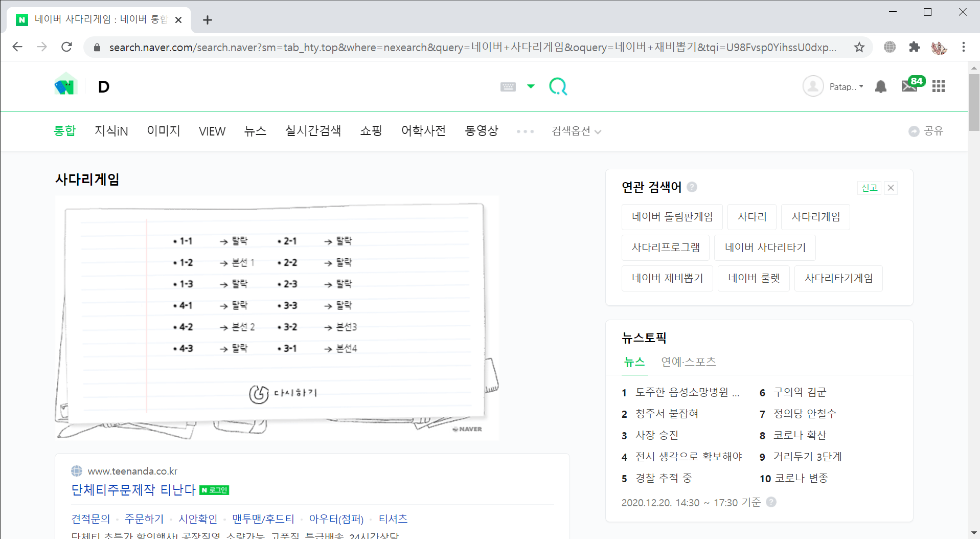
Task: Expand the search suggestions green arrow
Action: click(531, 86)
